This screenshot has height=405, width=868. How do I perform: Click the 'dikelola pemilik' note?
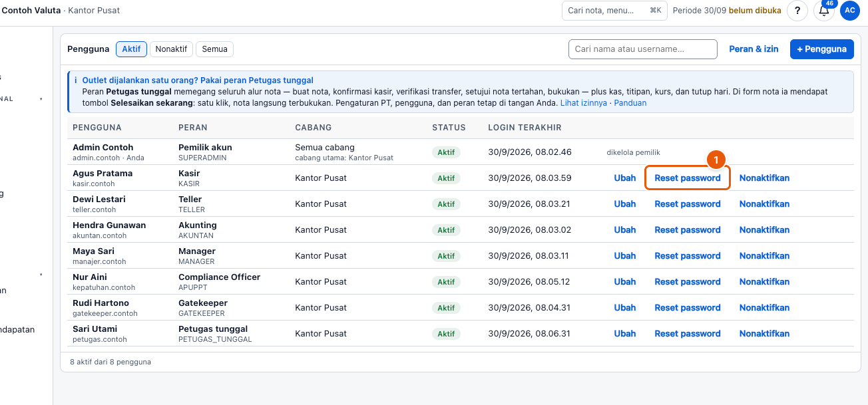[633, 152]
